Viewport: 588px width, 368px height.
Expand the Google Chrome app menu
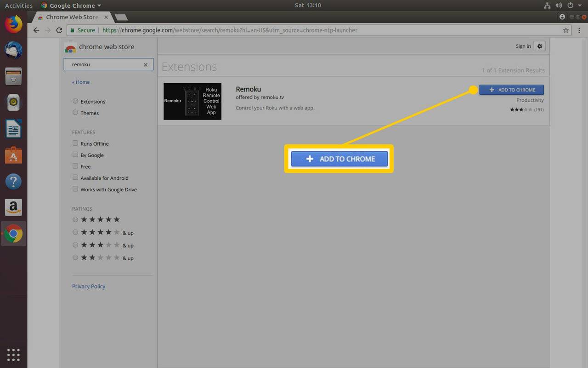pos(71,6)
